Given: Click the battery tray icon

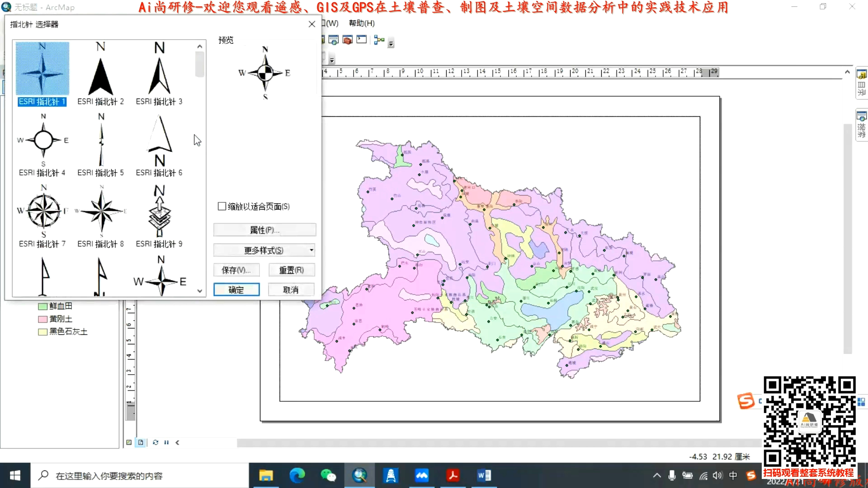Looking at the screenshot, I should click(687, 475).
